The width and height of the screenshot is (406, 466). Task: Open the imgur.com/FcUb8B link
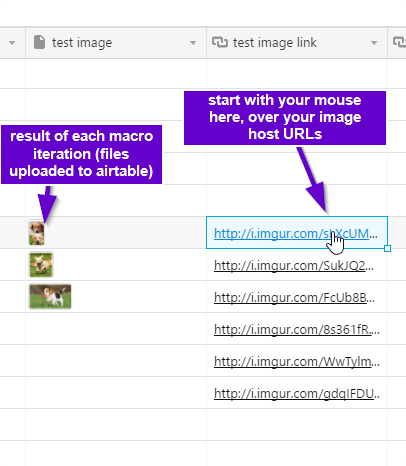click(x=294, y=297)
